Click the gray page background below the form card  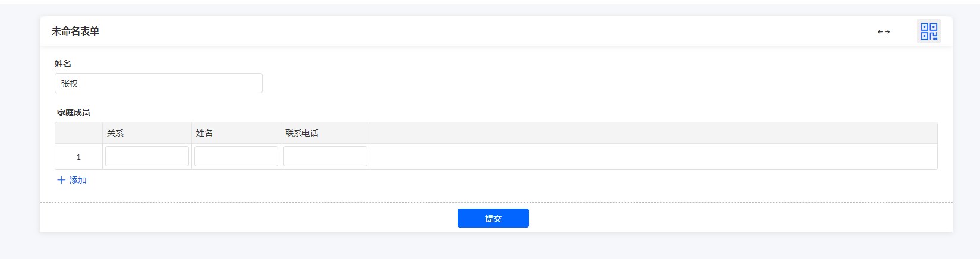pos(490,246)
